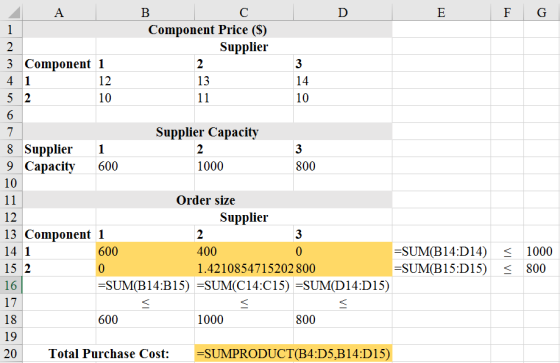560x363 pixels.
Task: Select cell with 1.4210854715202 value
Action: [x=244, y=268]
